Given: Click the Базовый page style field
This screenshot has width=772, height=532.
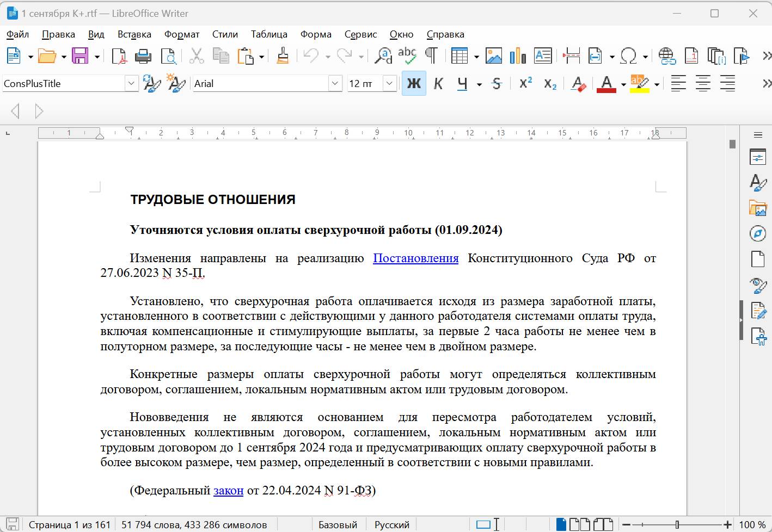Looking at the screenshot, I should pyautogui.click(x=338, y=525).
